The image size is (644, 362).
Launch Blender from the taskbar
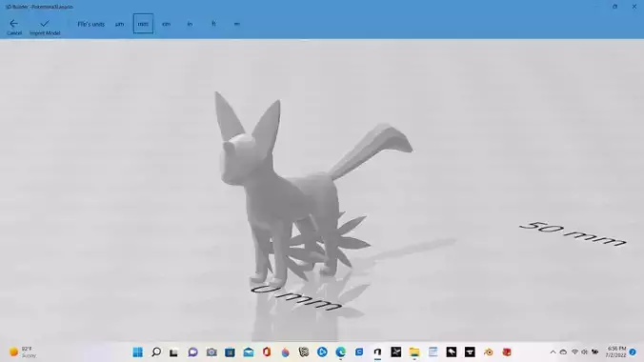(x=489, y=352)
